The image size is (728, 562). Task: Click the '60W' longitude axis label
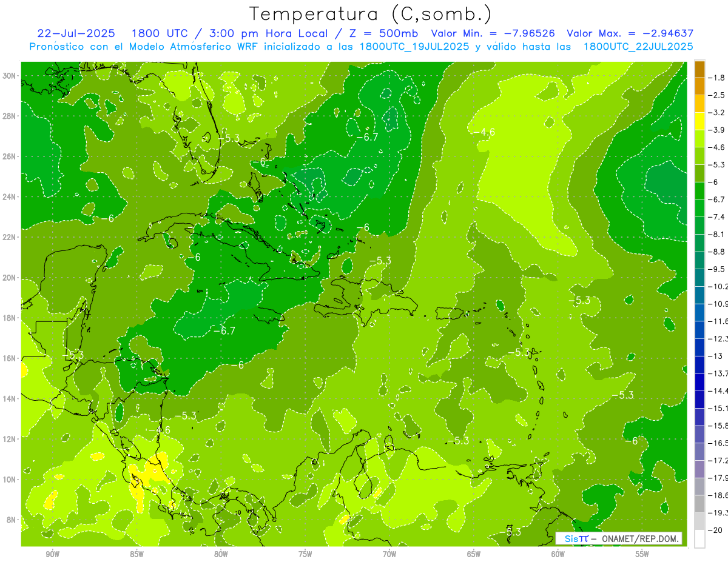click(558, 555)
